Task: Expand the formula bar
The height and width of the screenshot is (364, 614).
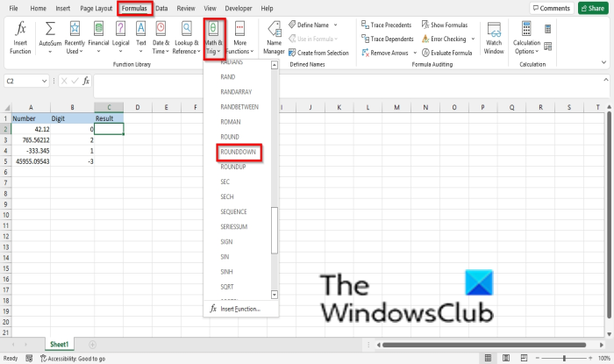Action: (606, 80)
